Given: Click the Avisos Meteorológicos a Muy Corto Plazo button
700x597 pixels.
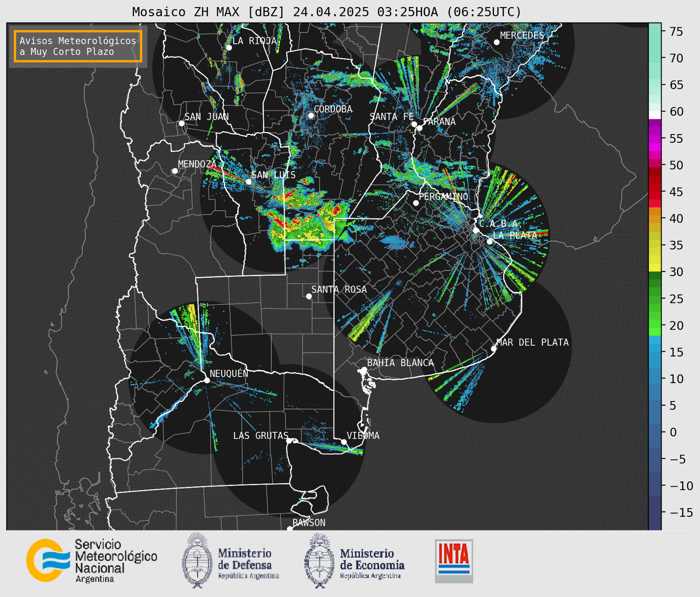Looking at the screenshot, I should pos(78,46).
